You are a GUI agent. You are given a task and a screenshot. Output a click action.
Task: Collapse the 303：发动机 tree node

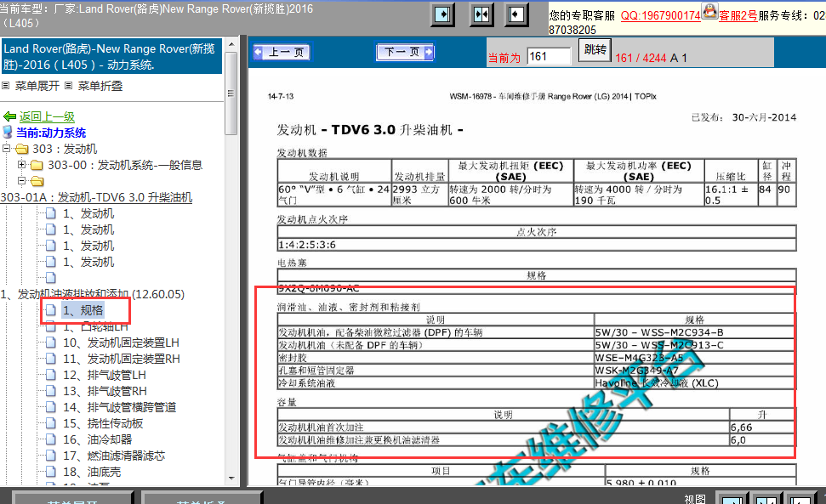(6, 149)
